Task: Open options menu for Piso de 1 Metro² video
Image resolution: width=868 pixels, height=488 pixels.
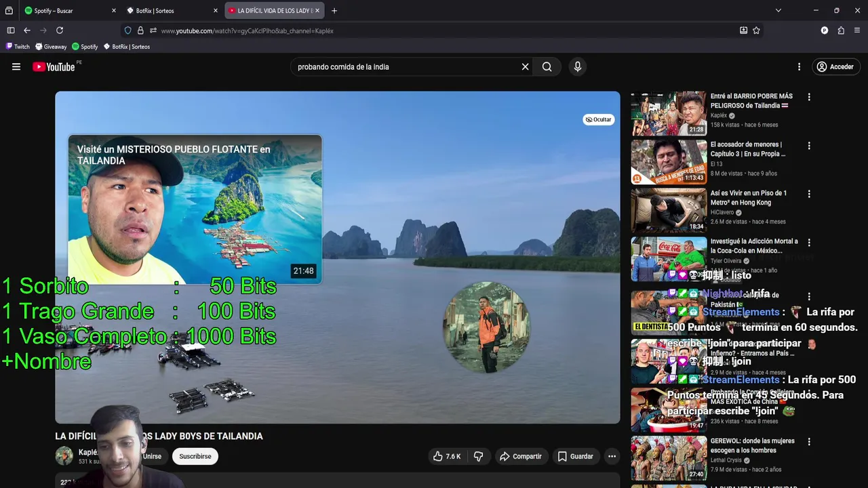Action: coord(809,194)
